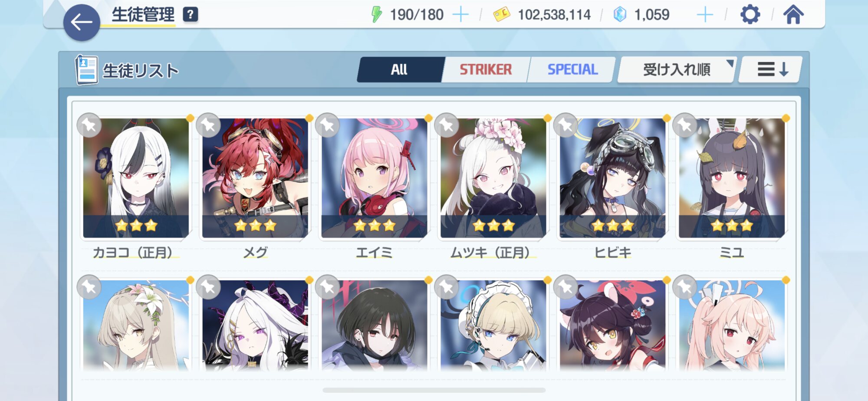Toggle favorite pin on ミユ card

(x=685, y=125)
